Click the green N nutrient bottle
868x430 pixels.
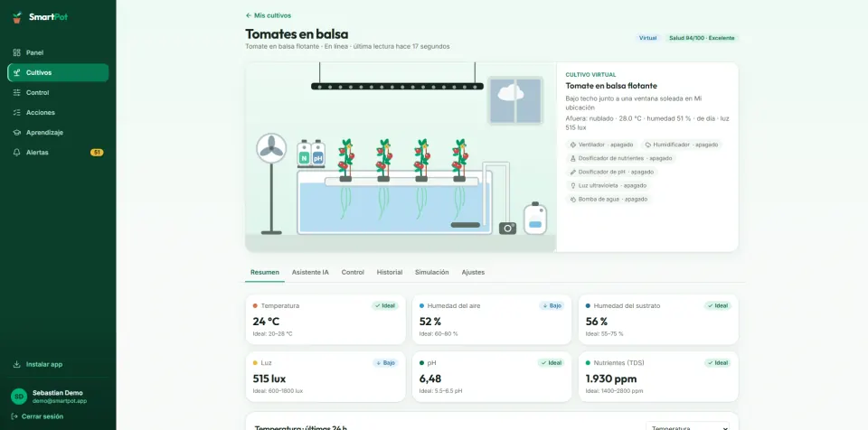coord(304,154)
